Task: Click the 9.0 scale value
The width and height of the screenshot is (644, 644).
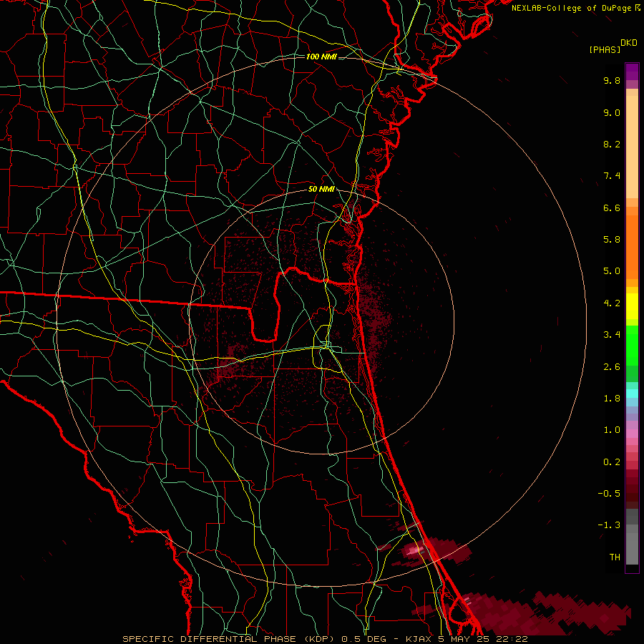Action: [x=612, y=113]
